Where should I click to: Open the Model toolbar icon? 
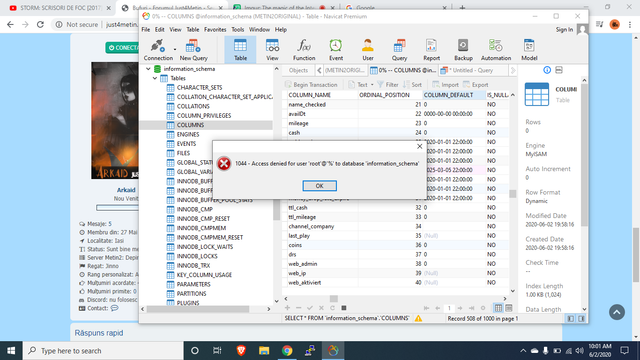point(529,50)
